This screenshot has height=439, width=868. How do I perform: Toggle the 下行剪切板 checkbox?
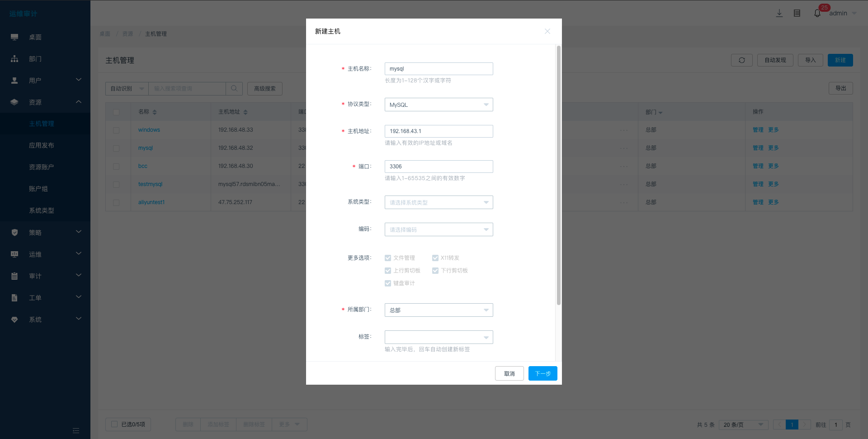[435, 271]
